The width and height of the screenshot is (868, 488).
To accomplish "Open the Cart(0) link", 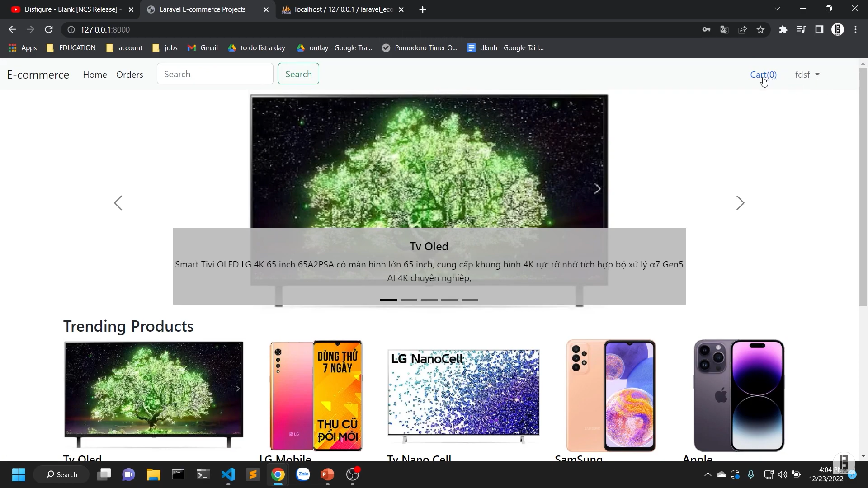I will pyautogui.click(x=763, y=75).
